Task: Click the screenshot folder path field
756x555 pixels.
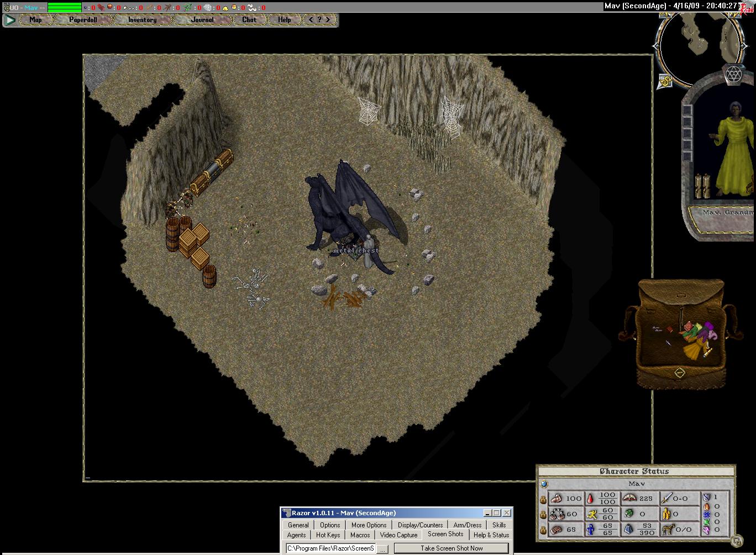Action: point(330,548)
